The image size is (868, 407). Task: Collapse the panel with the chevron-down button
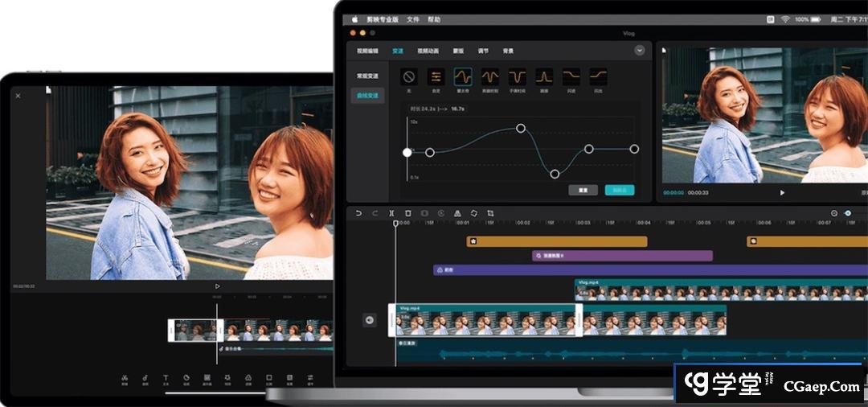(x=639, y=51)
